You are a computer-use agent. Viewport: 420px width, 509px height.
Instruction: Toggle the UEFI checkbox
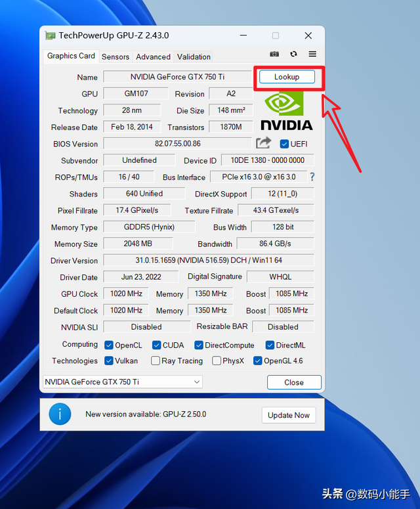point(284,144)
